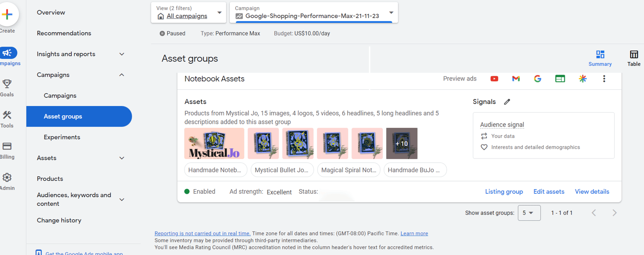Click View details link

[592, 192]
